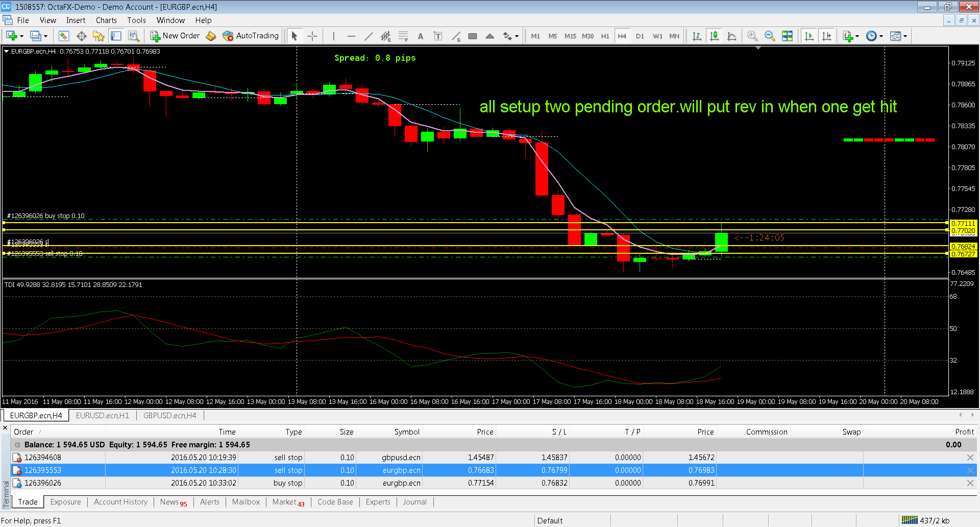The image size is (980, 527).
Task: Open the Data Window crosshair-target icon
Action: click(x=81, y=36)
